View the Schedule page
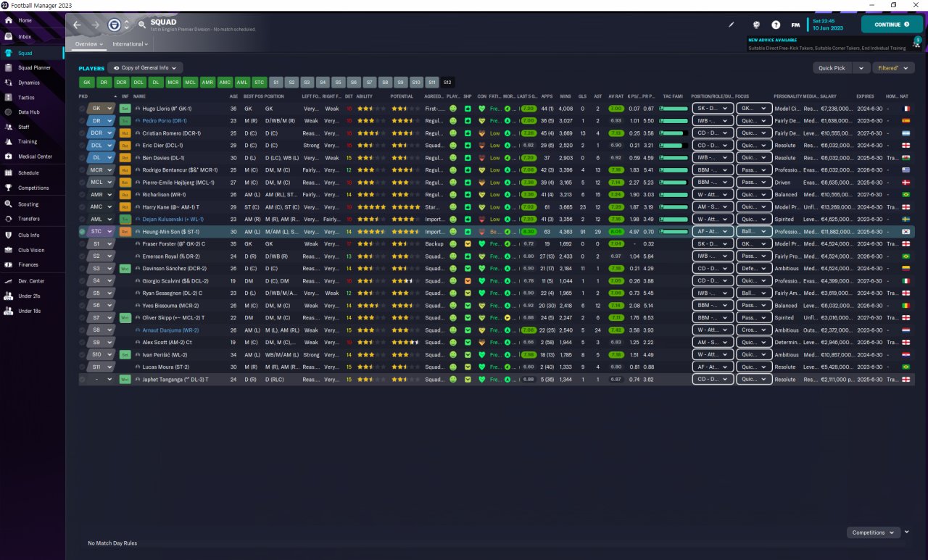The width and height of the screenshot is (928, 560). 28,173
